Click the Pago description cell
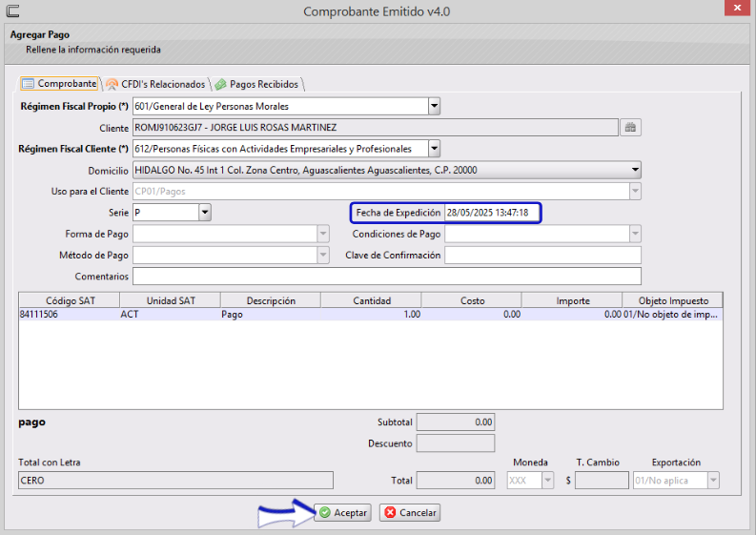 tap(271, 315)
